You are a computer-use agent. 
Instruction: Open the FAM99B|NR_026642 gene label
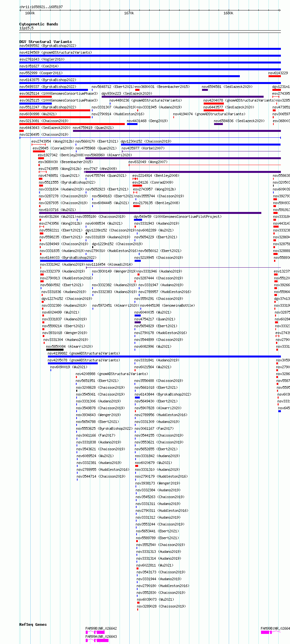pyautogui.click(x=101, y=628)
